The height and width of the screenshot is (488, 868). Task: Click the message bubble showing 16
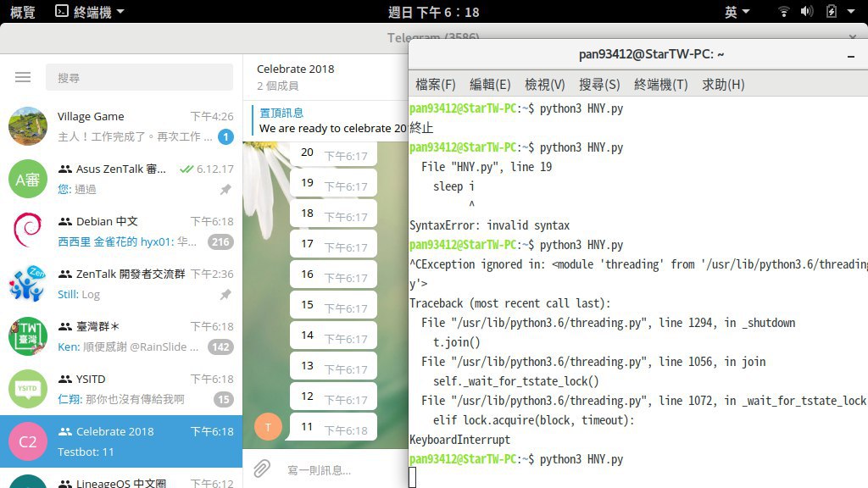pyautogui.click(x=333, y=274)
